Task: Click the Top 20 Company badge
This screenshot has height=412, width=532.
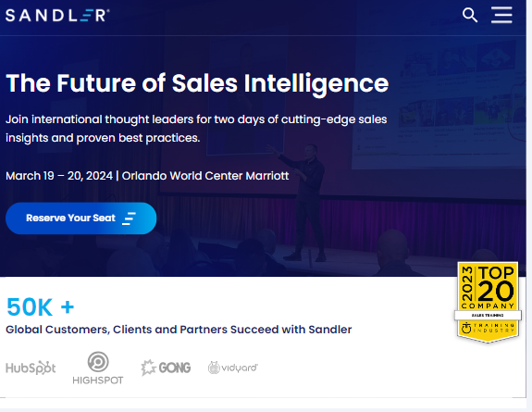Action: tap(488, 303)
